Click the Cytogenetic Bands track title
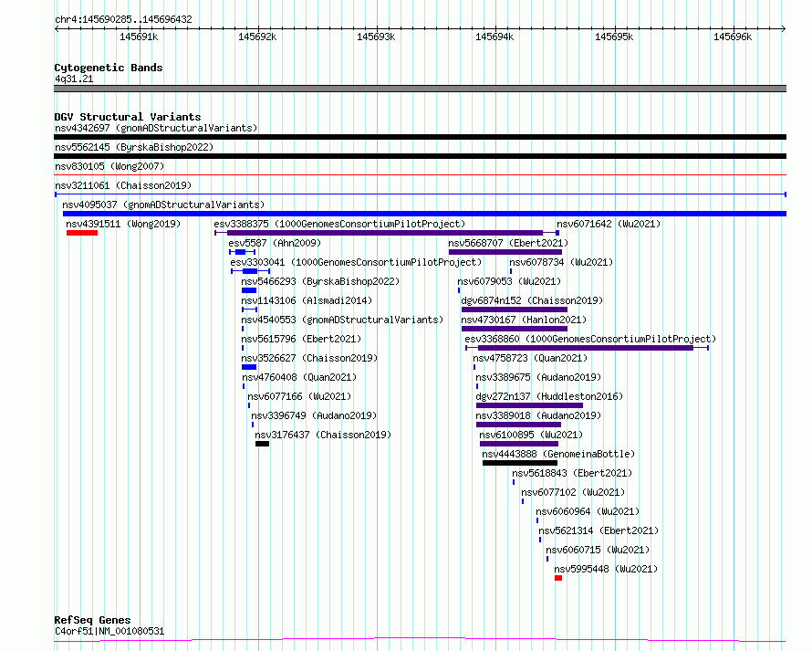The height and width of the screenshot is (651, 812). point(109,68)
